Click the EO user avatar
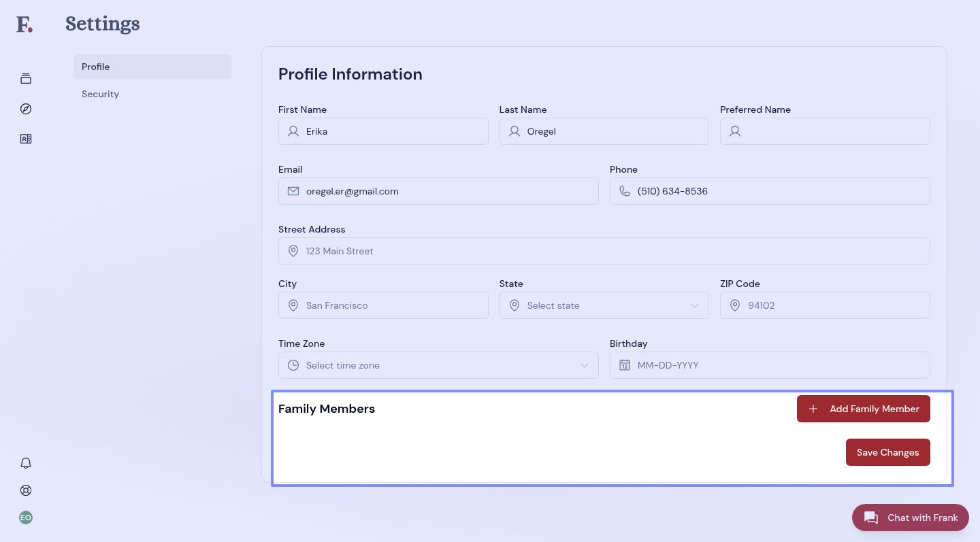This screenshot has height=542, width=980. point(26,518)
